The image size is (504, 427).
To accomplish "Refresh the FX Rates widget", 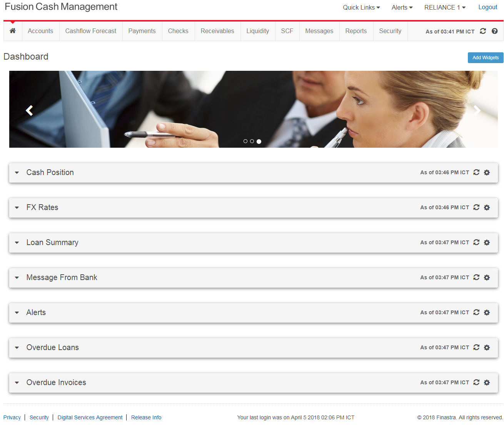I will (x=476, y=207).
